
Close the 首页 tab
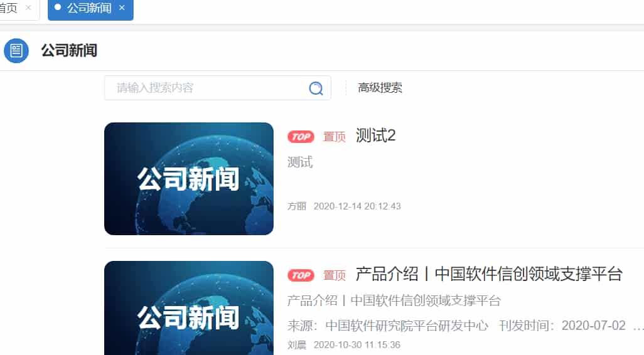28,8
